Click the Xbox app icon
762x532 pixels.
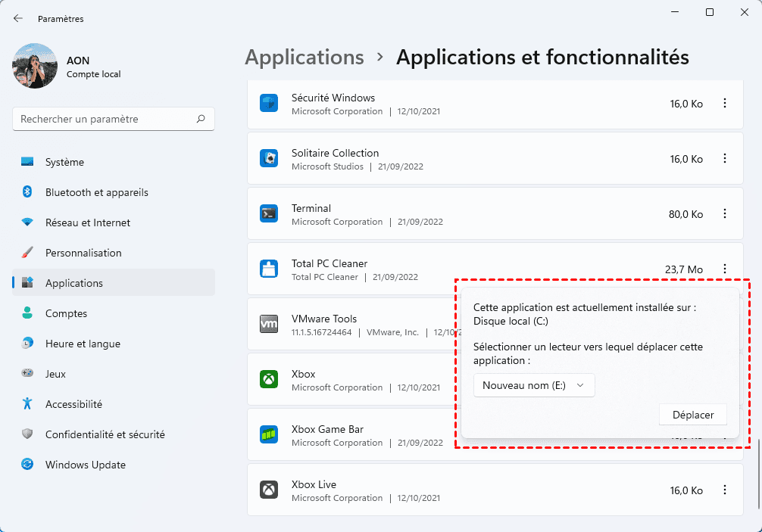pyautogui.click(x=269, y=380)
